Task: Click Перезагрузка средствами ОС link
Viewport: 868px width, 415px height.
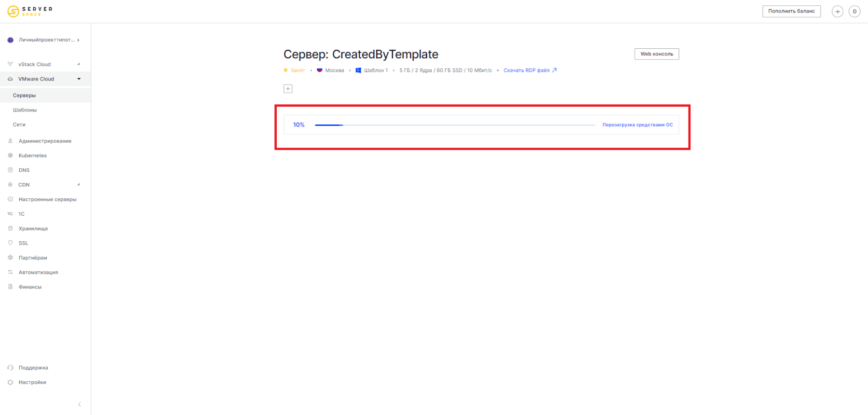Action: pyautogui.click(x=637, y=125)
